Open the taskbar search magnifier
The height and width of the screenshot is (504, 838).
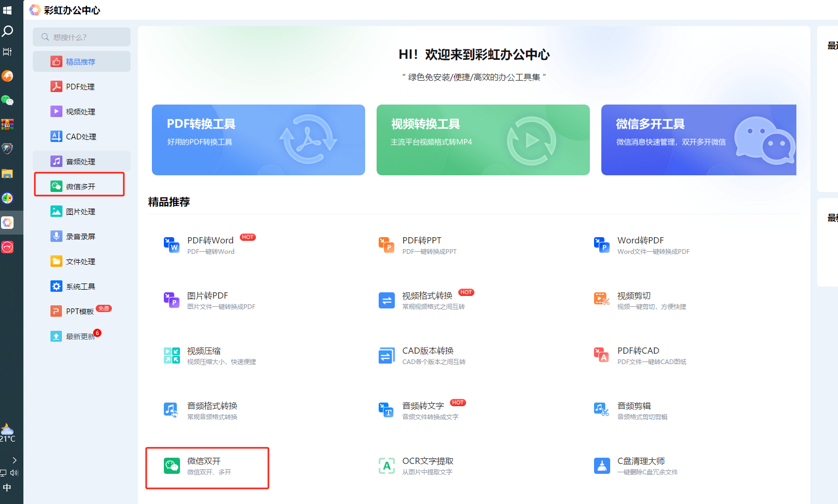(x=7, y=31)
